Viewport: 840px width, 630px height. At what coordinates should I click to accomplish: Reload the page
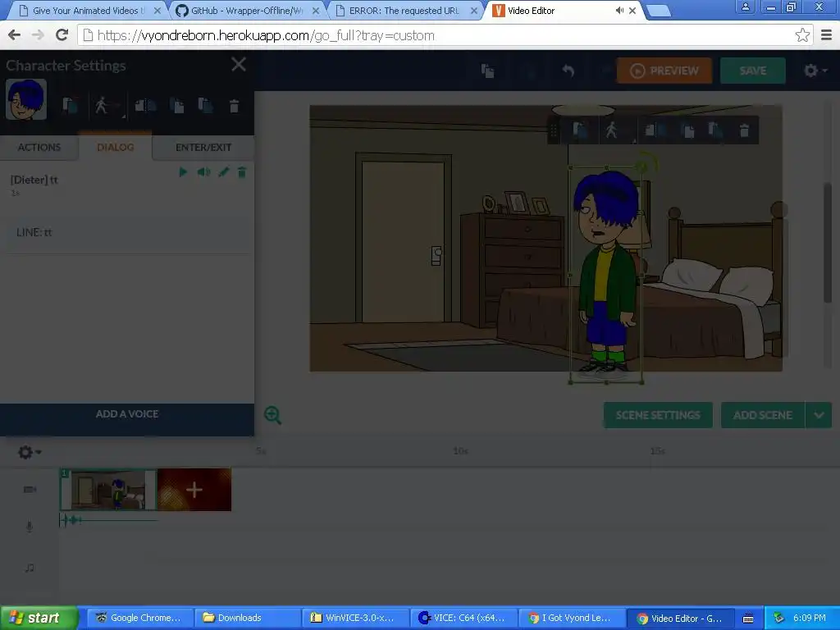pyautogui.click(x=62, y=35)
